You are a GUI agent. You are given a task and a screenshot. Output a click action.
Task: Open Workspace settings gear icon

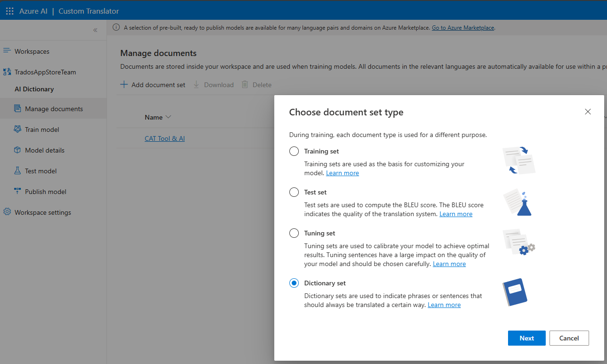(x=7, y=212)
